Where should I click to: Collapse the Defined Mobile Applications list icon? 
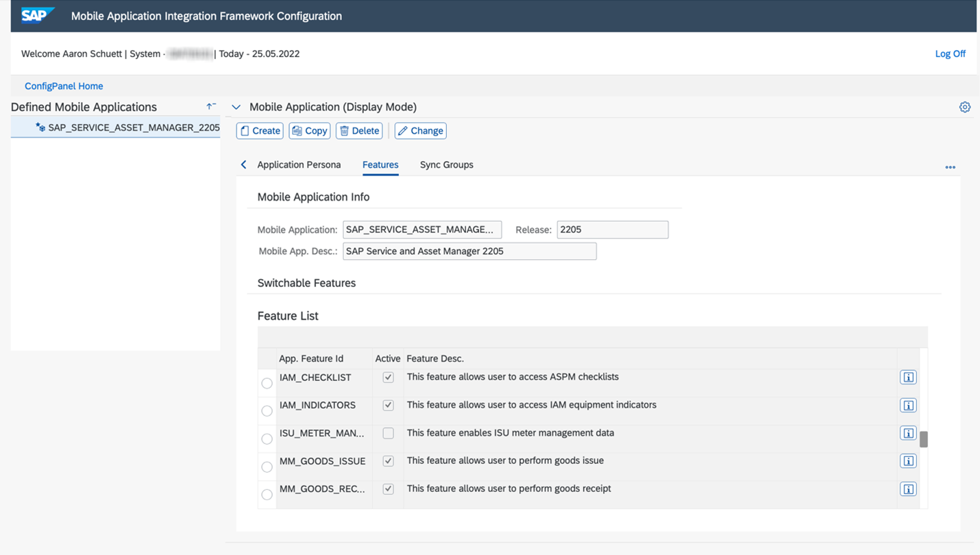(x=211, y=106)
